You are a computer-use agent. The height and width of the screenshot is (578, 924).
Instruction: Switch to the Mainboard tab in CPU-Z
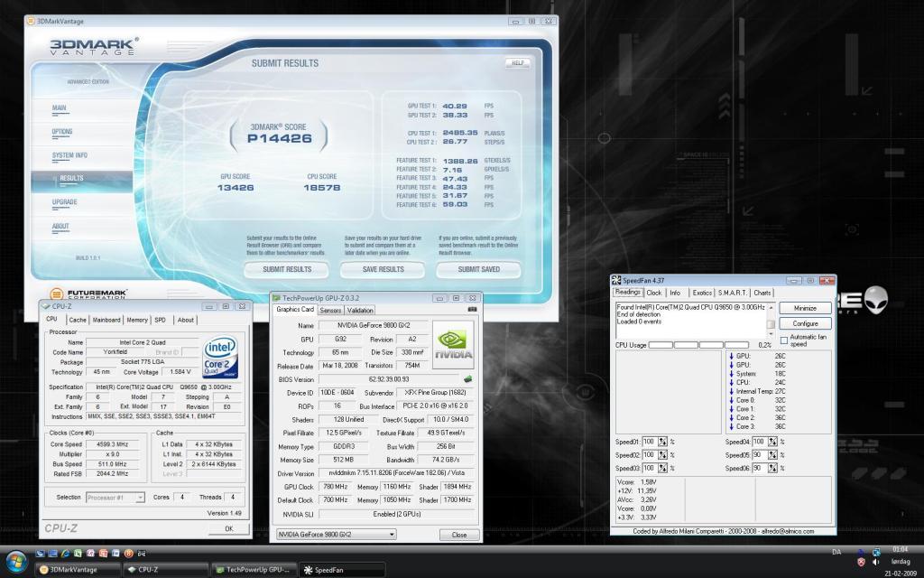(x=106, y=320)
